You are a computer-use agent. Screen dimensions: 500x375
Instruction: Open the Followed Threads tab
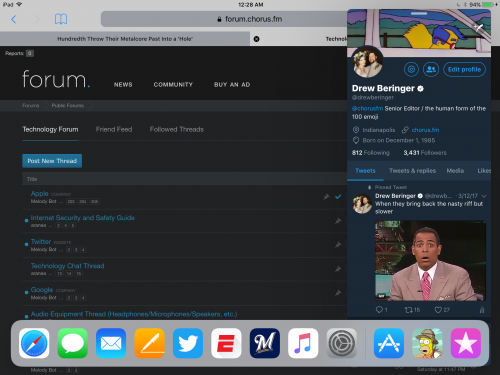tap(177, 129)
